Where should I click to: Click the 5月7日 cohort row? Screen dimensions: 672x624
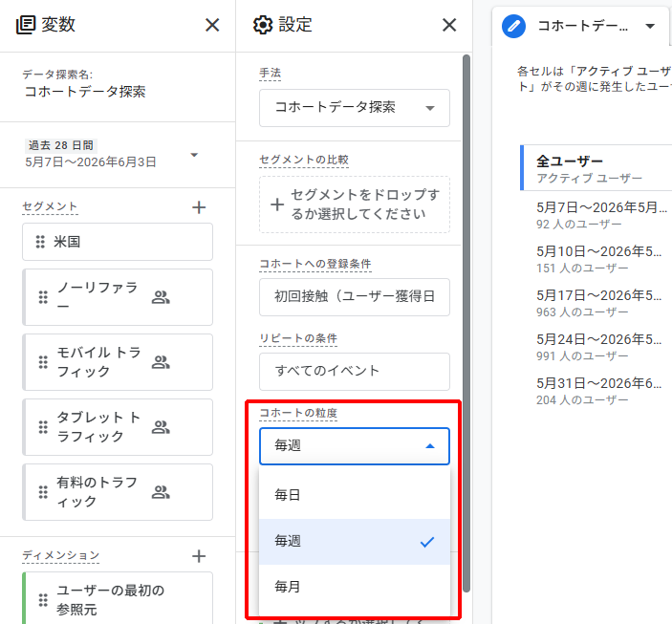pos(601,215)
